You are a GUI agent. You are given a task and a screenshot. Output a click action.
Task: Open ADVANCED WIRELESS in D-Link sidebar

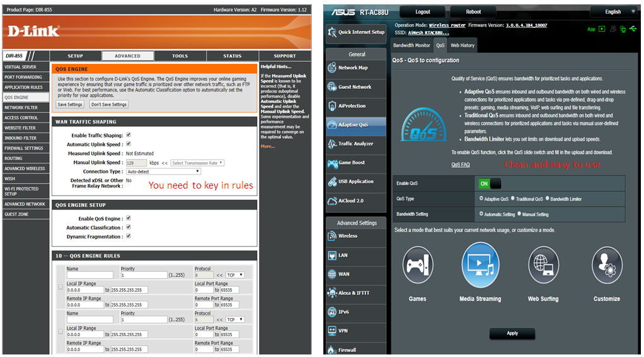(x=26, y=168)
